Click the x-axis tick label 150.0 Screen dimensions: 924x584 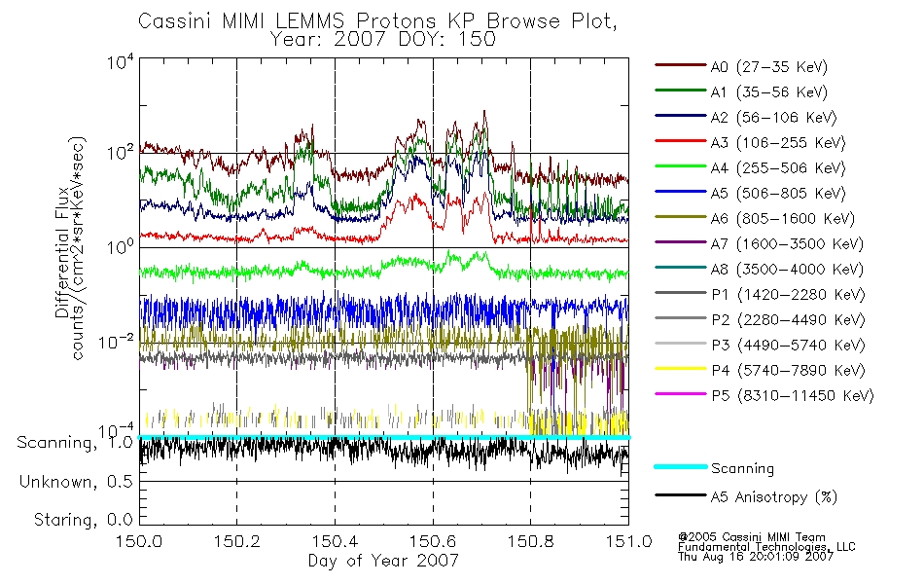pyautogui.click(x=139, y=541)
